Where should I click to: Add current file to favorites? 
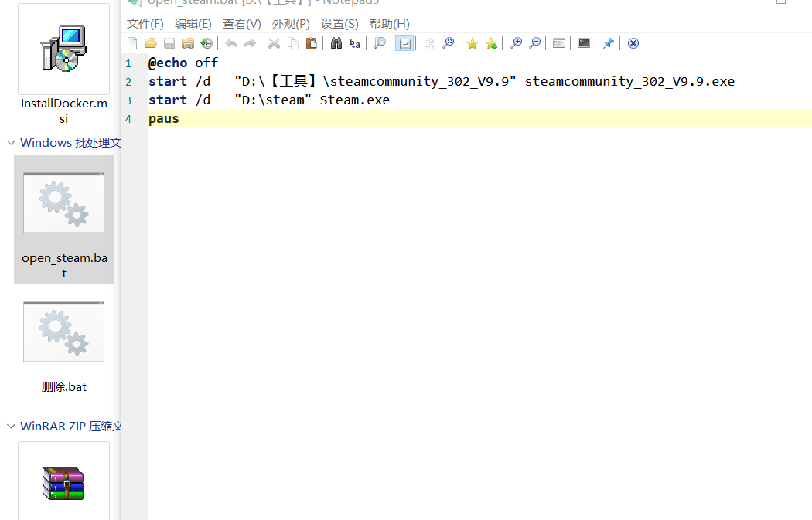click(x=491, y=43)
